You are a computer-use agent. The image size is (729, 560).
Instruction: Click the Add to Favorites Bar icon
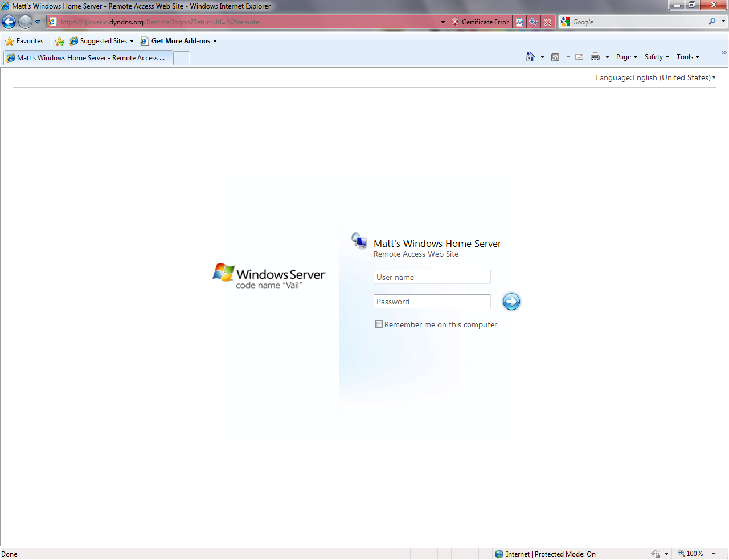click(60, 41)
